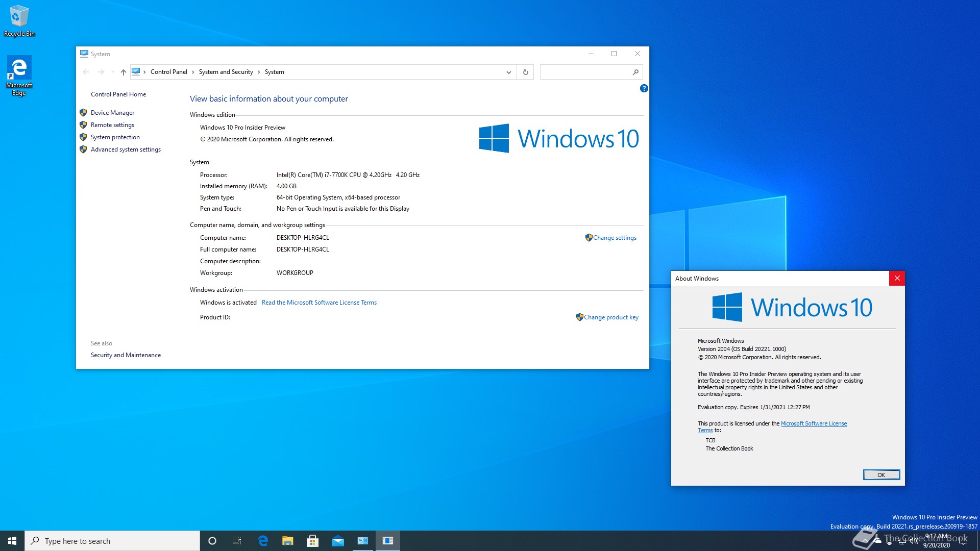
Task: Click Control Panel breadcrumb
Action: pos(169,72)
